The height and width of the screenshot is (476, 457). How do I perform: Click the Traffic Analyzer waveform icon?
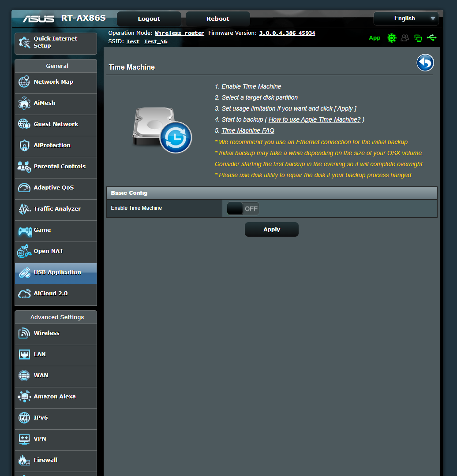pos(24,209)
